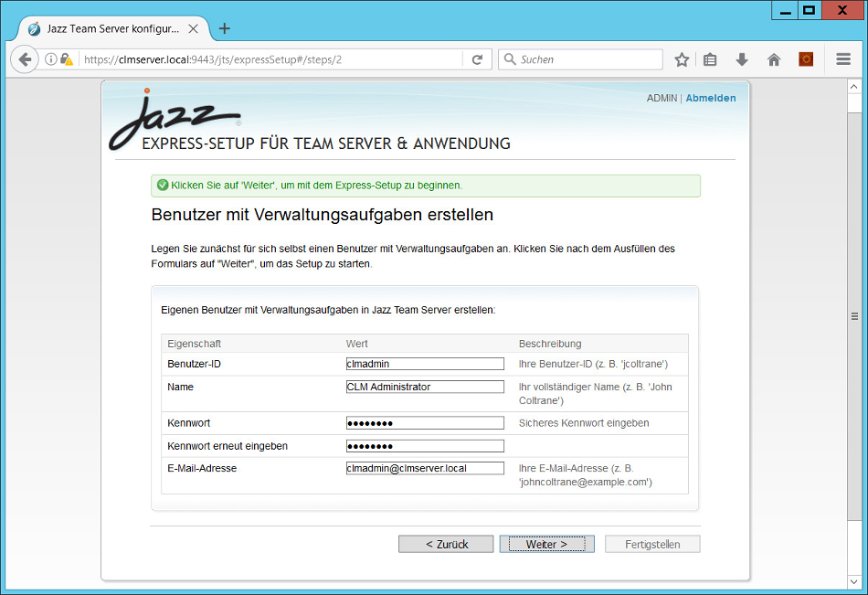The image size is (868, 595).
Task: Click the 'Kennwort' property label
Action: tap(189, 423)
